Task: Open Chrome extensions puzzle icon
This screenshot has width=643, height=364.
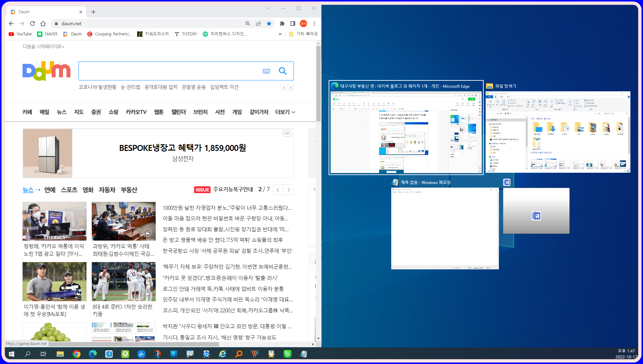Action: coord(282,23)
